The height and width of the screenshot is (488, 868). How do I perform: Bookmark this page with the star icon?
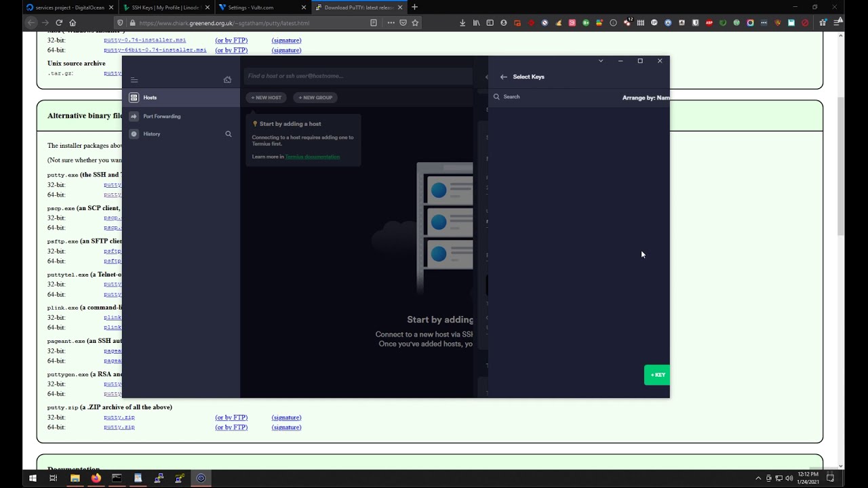click(415, 22)
